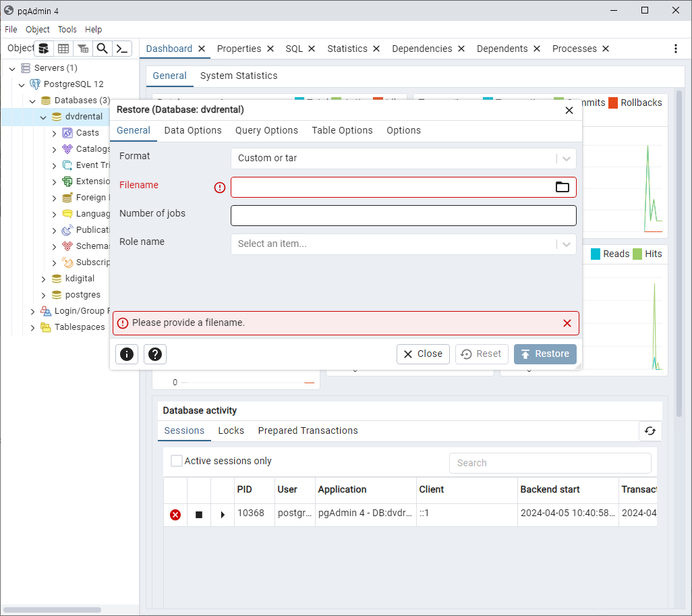This screenshot has height=616, width=692.
Task: Click the Restore button
Action: coord(545,354)
